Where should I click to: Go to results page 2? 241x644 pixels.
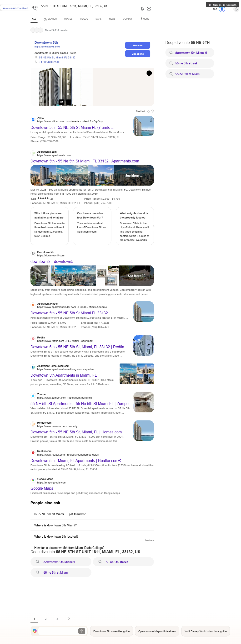point(46,619)
